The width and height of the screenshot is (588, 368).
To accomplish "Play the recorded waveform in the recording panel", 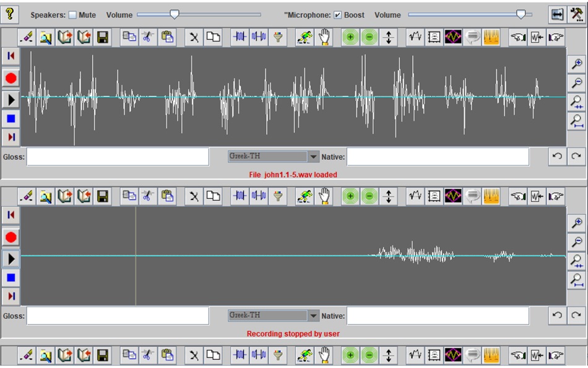I will pyautogui.click(x=11, y=259).
